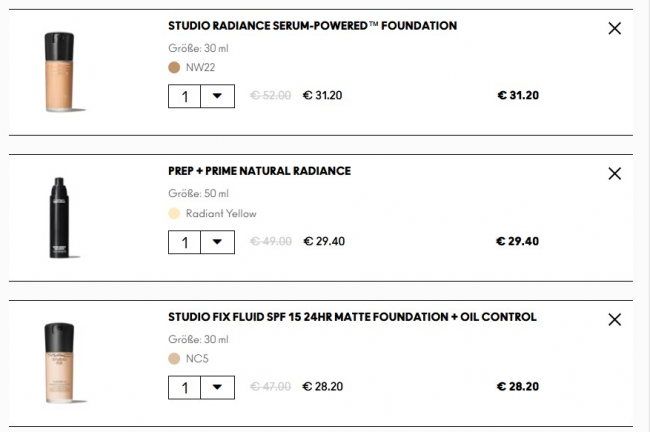The height and width of the screenshot is (432, 650).
Task: Open Studio Radiance Serum-Powered Foundation product page
Action: 312,25
